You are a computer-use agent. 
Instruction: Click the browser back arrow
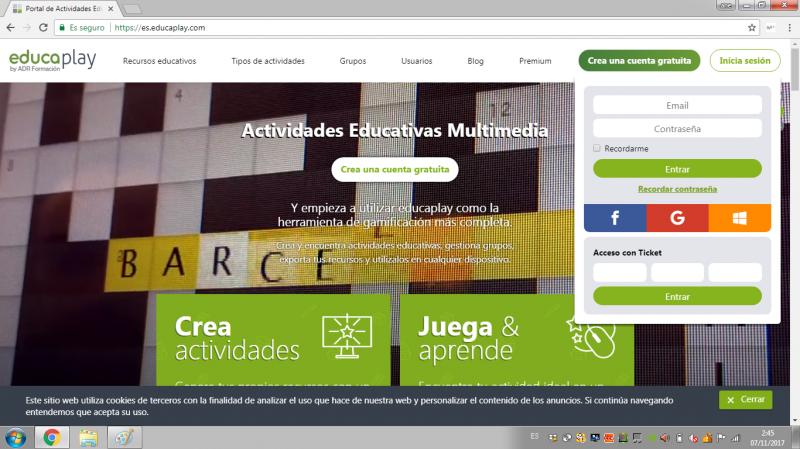pos(11,28)
